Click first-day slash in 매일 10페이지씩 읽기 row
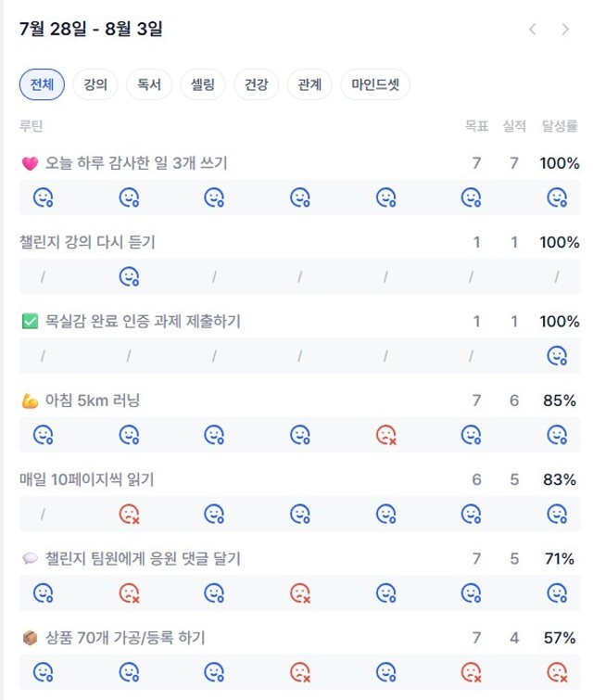593x700 pixels. [43, 515]
